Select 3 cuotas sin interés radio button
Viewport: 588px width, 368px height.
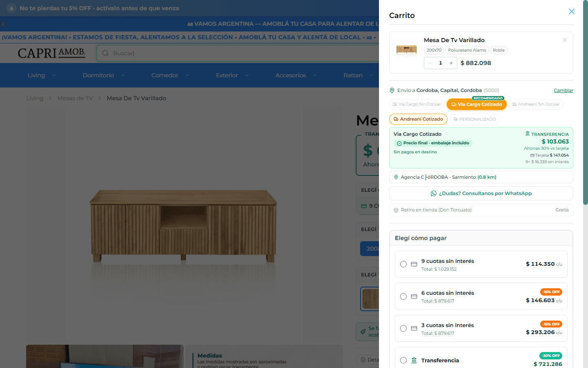403,328
